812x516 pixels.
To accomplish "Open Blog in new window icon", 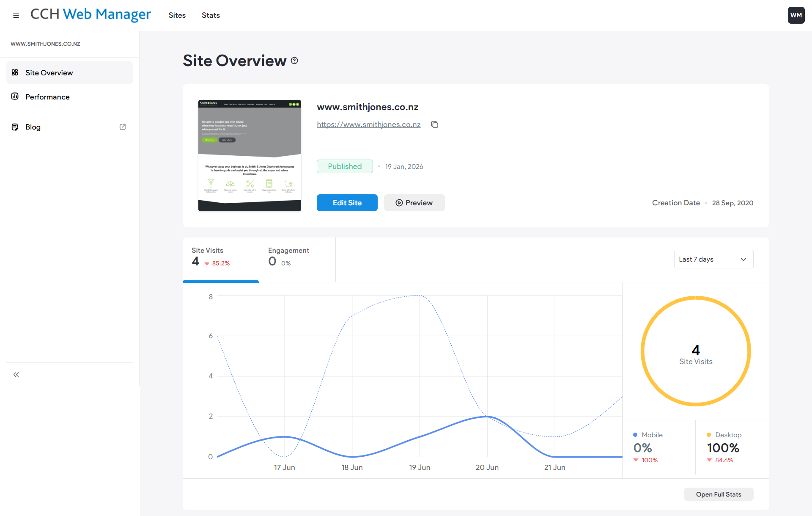I will pos(123,127).
